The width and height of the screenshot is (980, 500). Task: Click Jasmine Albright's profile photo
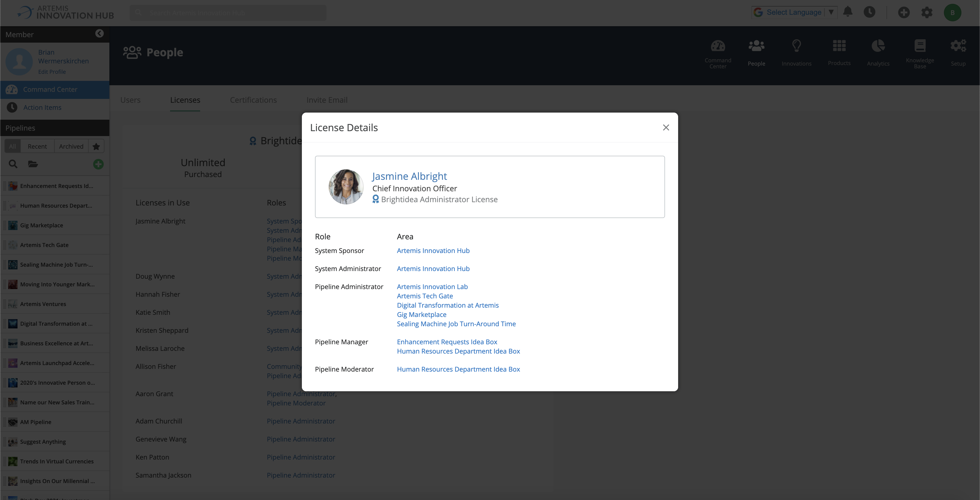point(346,187)
